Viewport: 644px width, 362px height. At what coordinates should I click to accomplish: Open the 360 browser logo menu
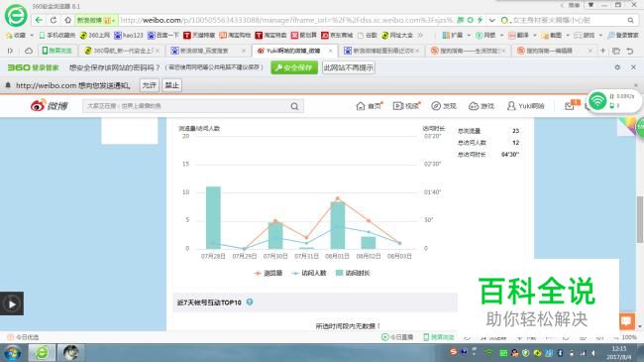(x=16, y=16)
